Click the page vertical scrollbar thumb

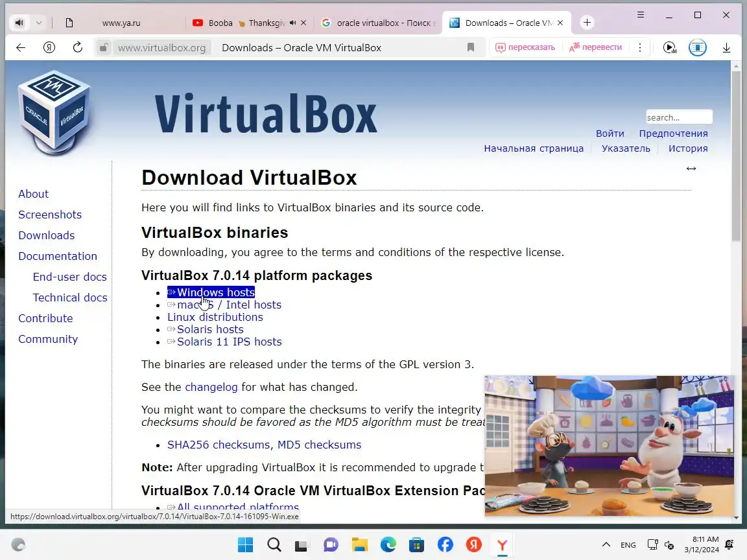pyautogui.click(x=736, y=157)
